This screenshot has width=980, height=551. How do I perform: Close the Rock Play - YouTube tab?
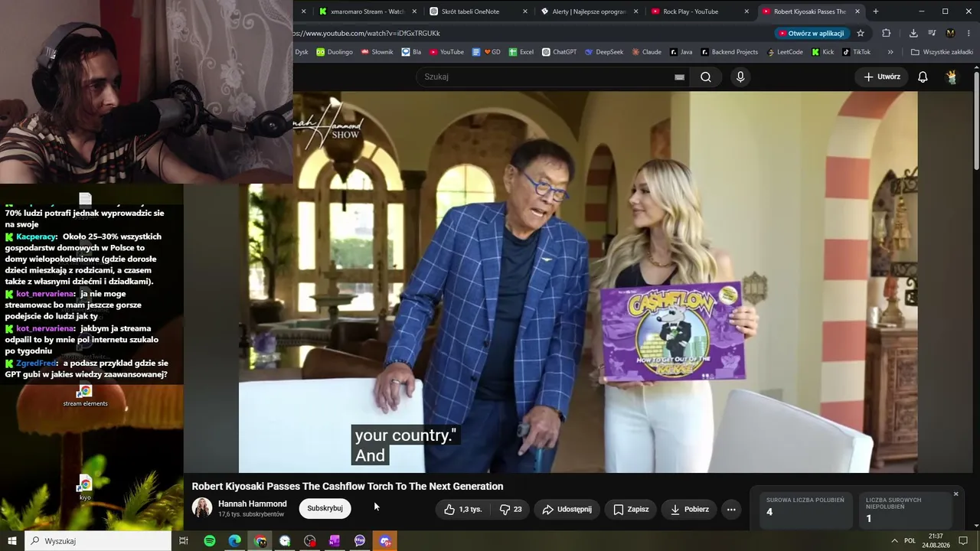pyautogui.click(x=746, y=11)
